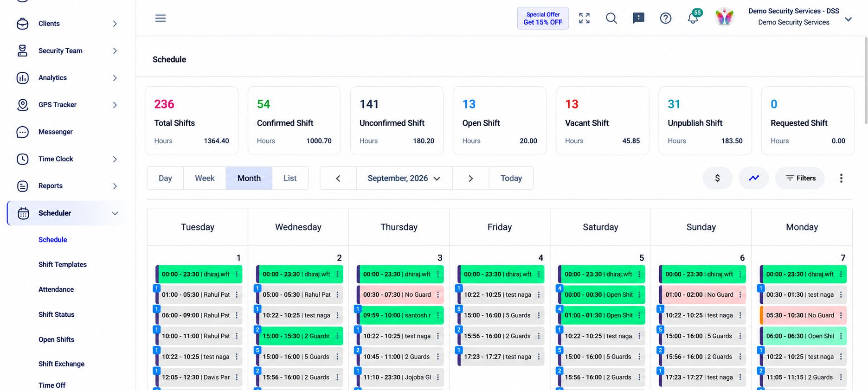Open the Filters button
This screenshot has height=390, width=868.
click(x=800, y=178)
